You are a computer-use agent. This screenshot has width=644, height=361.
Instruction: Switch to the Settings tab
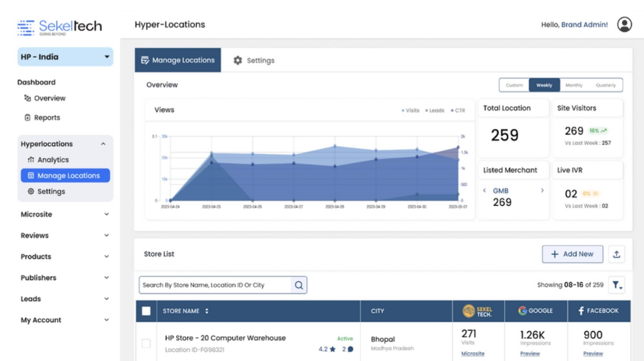click(254, 60)
